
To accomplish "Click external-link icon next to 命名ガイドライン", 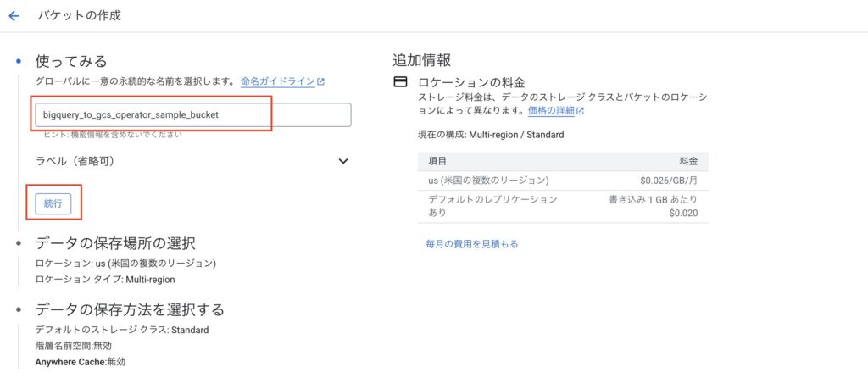I will click(321, 82).
